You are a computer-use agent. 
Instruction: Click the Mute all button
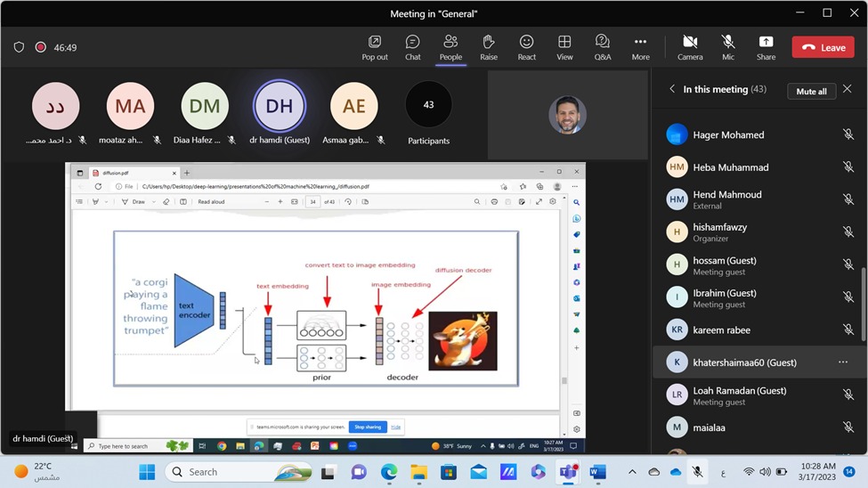[811, 91]
